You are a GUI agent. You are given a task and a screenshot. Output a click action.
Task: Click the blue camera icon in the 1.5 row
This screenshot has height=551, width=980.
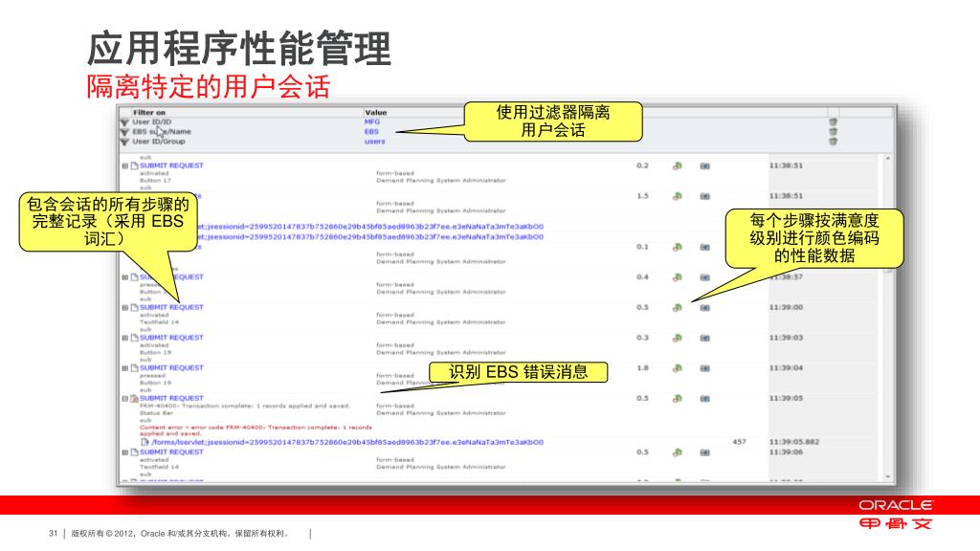click(x=705, y=196)
